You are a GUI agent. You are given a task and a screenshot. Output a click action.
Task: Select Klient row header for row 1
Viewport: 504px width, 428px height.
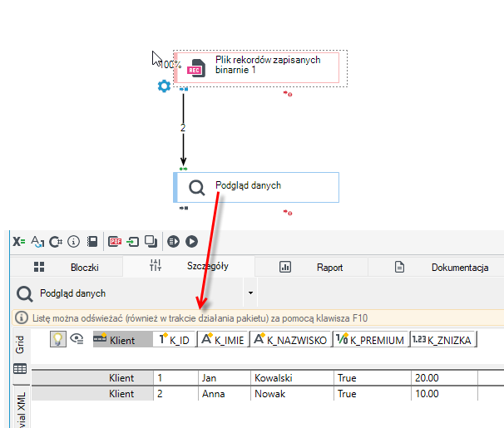click(92, 378)
